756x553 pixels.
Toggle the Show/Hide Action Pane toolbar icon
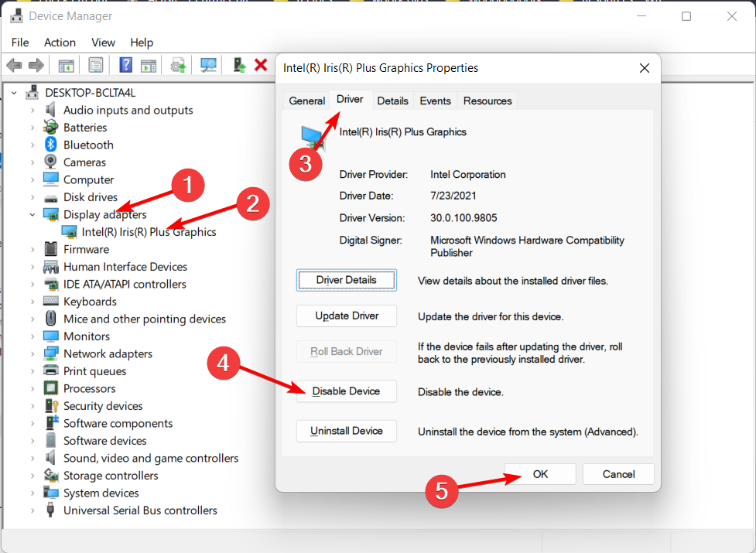click(149, 65)
